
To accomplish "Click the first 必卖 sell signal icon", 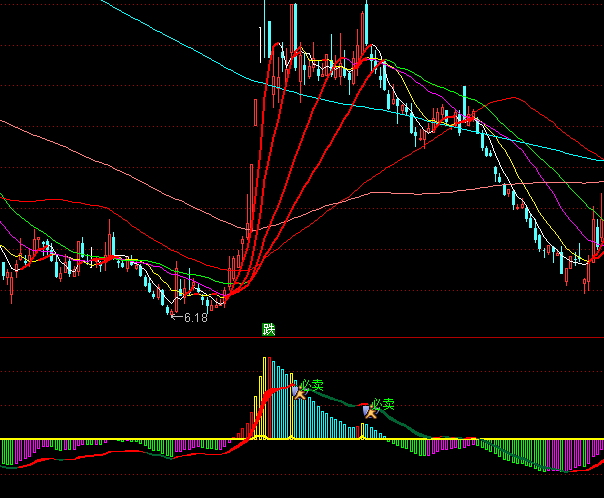I will (298, 393).
